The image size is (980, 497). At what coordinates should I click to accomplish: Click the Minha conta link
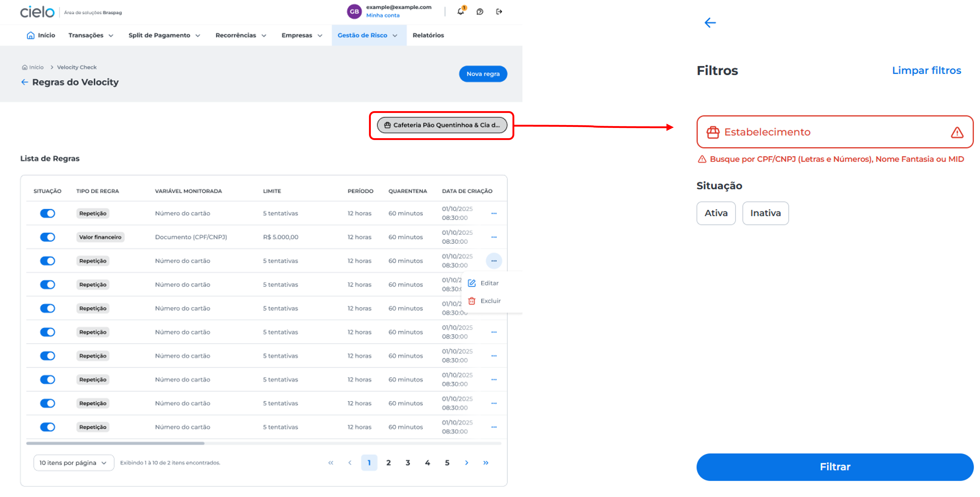tap(383, 15)
